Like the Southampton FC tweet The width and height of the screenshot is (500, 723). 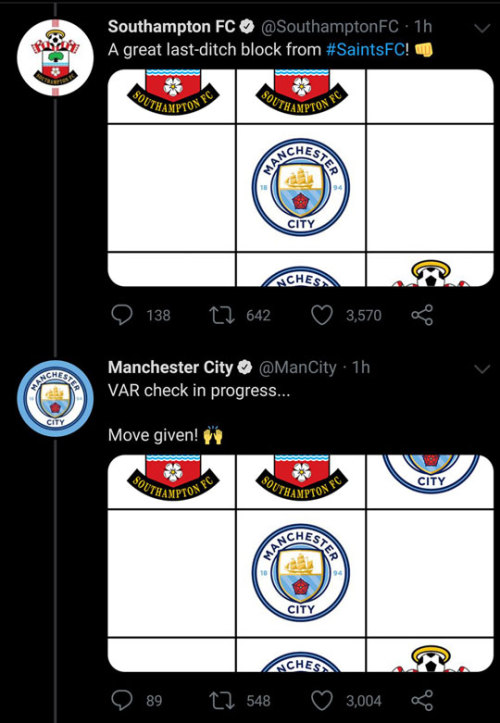(322, 315)
